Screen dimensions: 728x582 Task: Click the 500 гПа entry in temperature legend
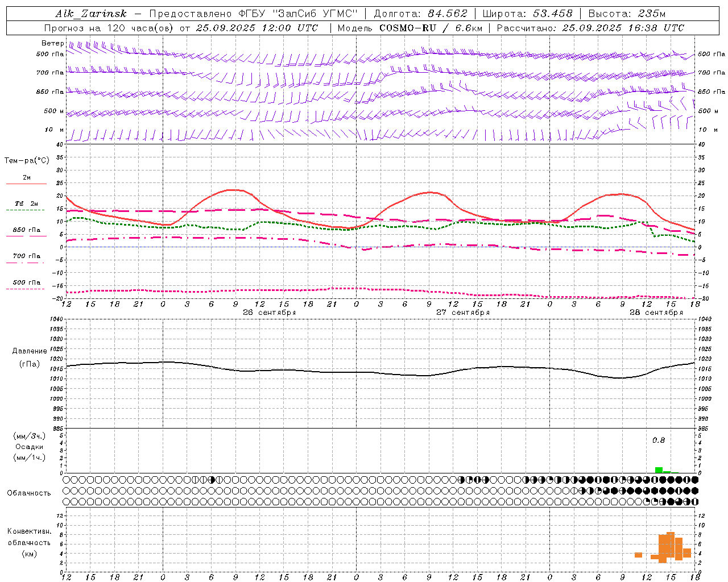point(26,282)
